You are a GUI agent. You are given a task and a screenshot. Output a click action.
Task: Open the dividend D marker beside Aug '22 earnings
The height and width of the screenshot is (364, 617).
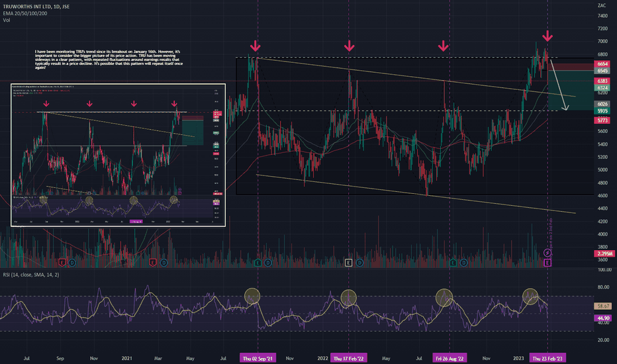coord(464,263)
